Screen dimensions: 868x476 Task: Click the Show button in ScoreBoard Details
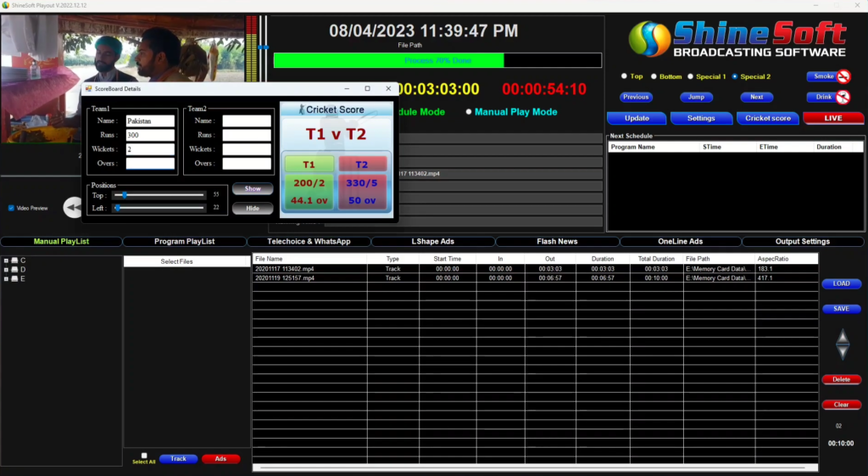pos(253,188)
